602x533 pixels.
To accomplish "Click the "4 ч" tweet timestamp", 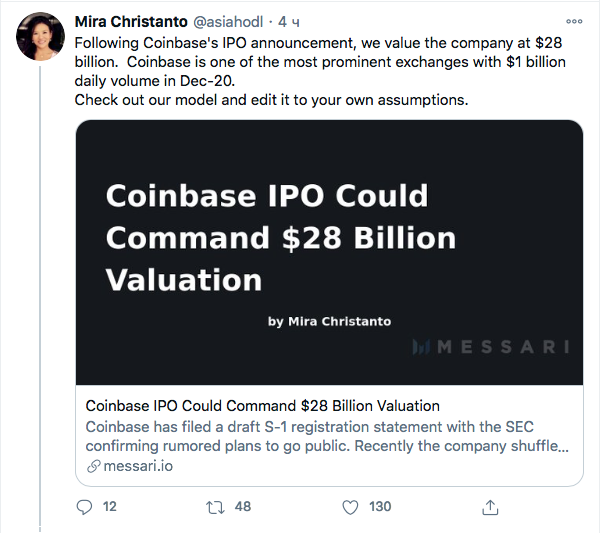I will click(x=289, y=22).
